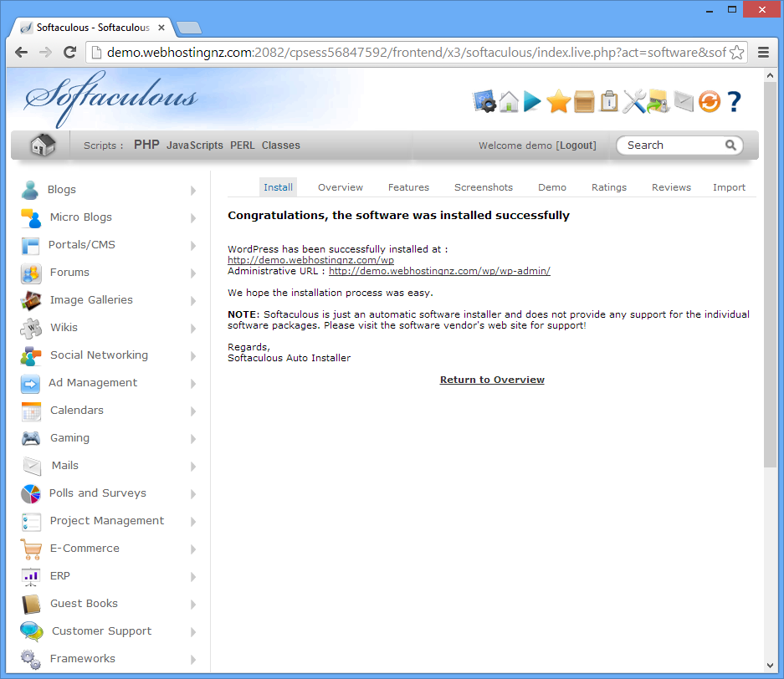Select JavaScripts in the scripts menu
This screenshot has width=784, height=679.
(194, 145)
